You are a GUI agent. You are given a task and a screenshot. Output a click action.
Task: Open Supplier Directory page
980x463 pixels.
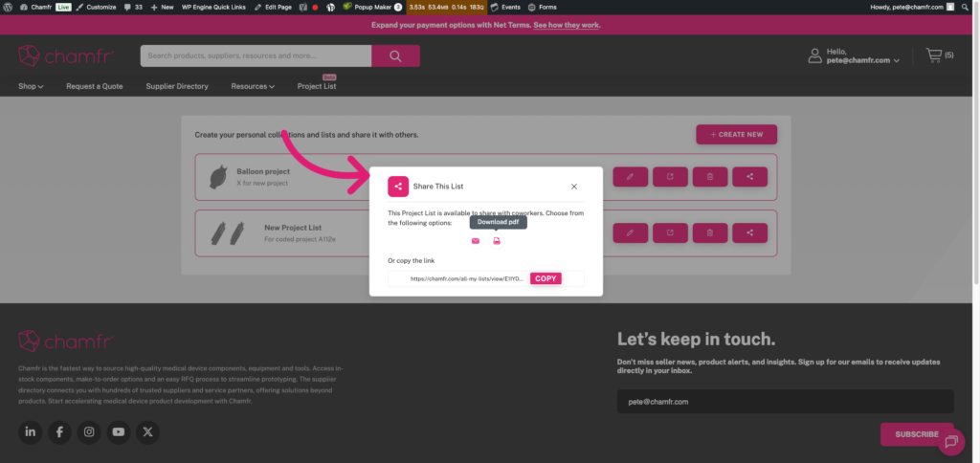click(177, 86)
